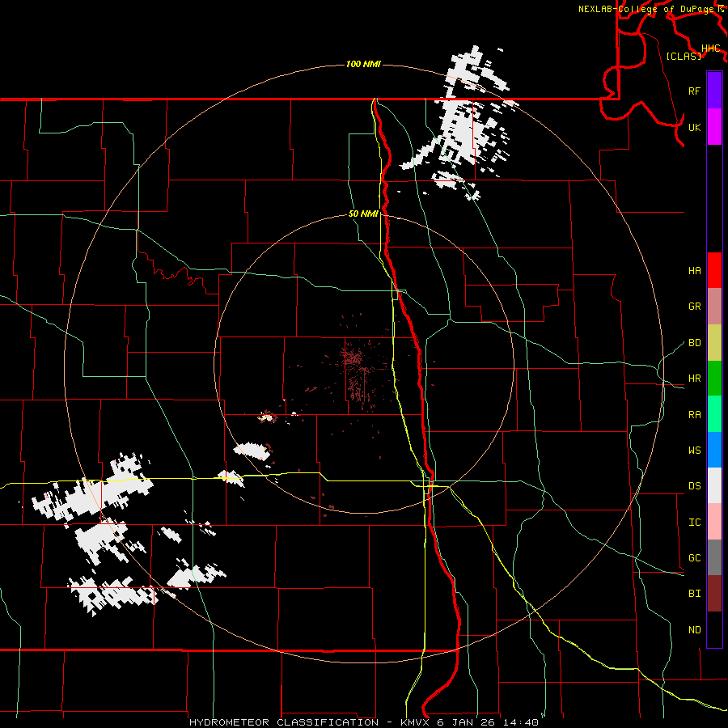Click the RA legend label
728x728 pixels.
point(694,415)
